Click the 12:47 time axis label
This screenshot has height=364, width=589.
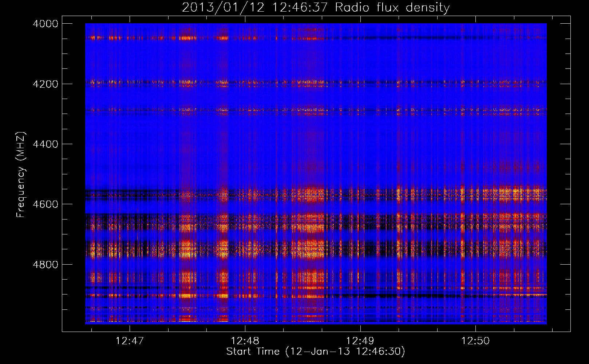click(x=130, y=341)
